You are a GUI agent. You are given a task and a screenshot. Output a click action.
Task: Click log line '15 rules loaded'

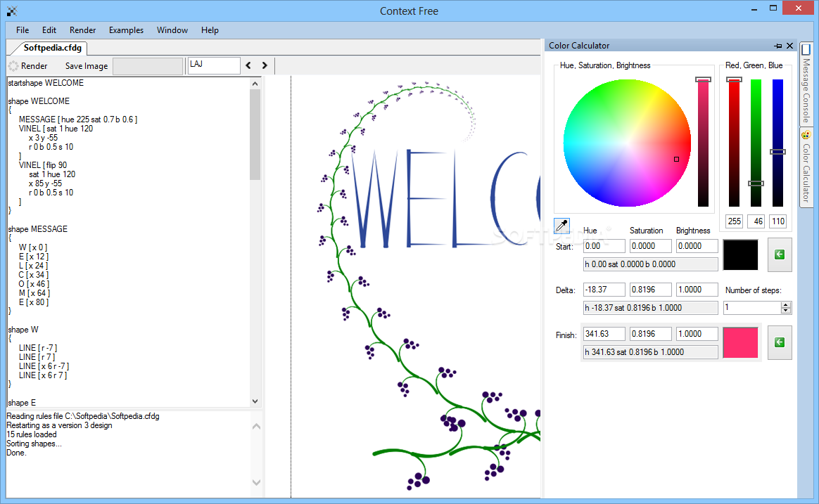click(32, 434)
